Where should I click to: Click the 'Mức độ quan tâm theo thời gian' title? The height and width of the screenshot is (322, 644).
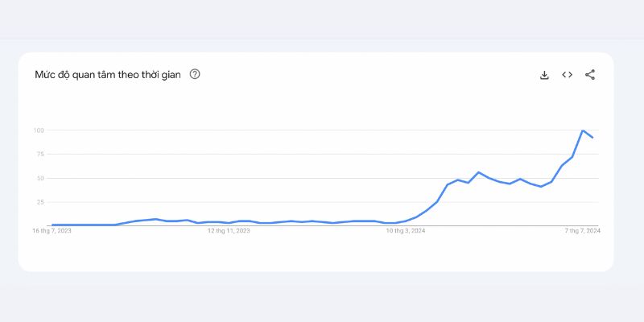(x=108, y=75)
